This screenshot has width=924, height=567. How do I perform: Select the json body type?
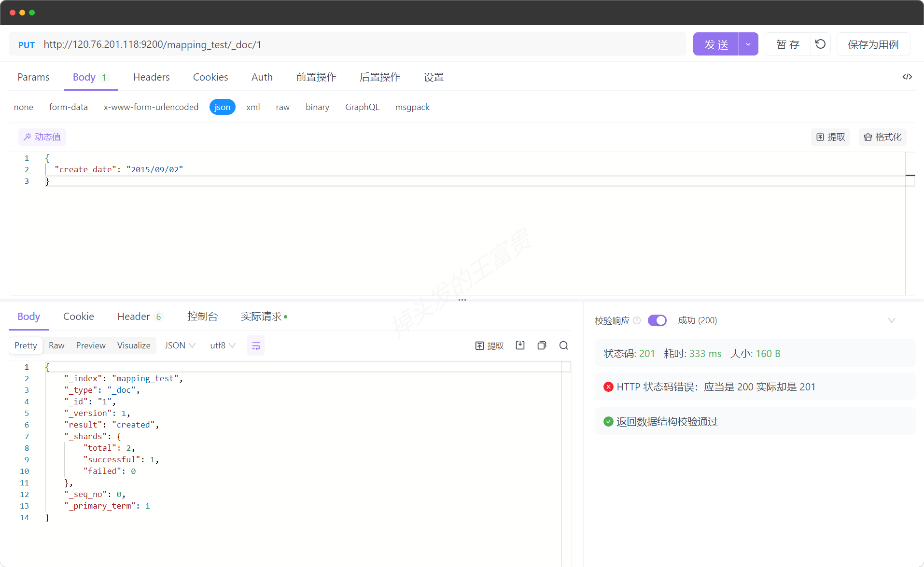pyautogui.click(x=223, y=107)
